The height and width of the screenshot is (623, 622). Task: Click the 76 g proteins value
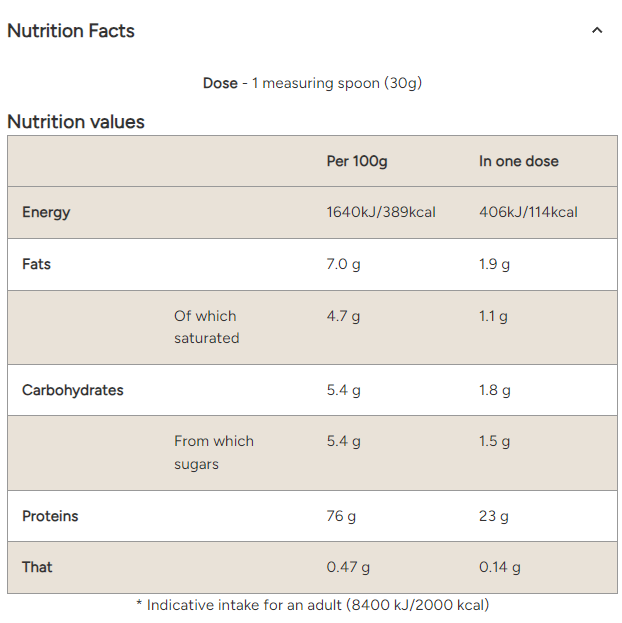point(341,516)
